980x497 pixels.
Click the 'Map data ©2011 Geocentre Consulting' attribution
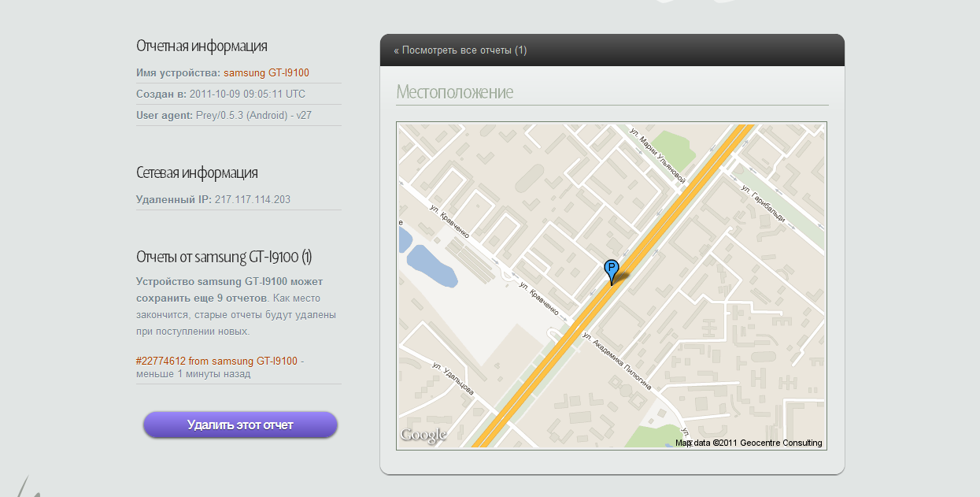coord(749,443)
